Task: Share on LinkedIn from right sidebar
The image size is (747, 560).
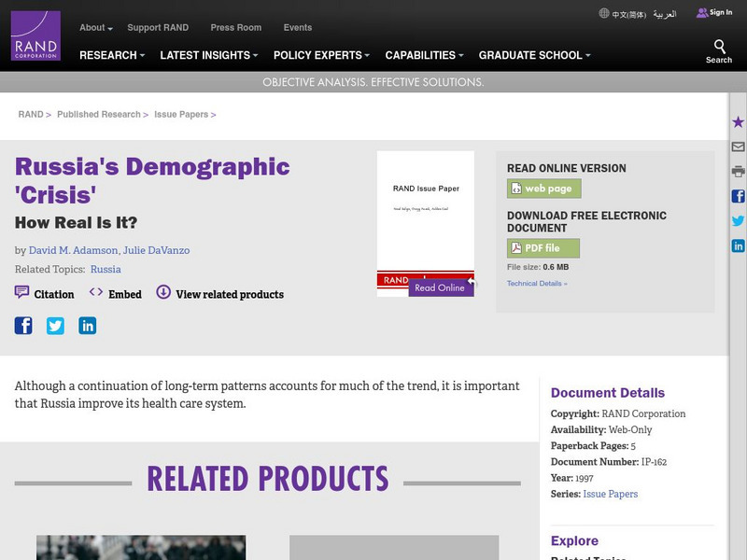Action: [x=738, y=245]
